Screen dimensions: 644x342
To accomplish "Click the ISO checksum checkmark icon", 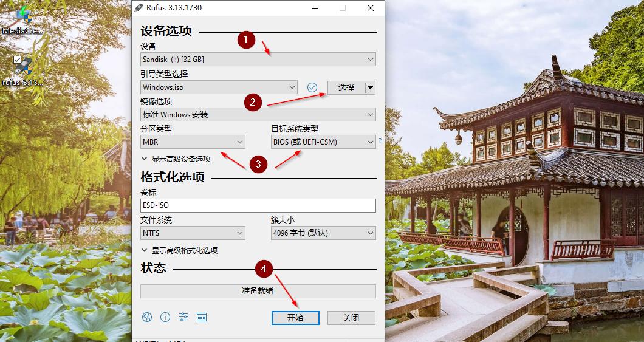I will tap(312, 87).
